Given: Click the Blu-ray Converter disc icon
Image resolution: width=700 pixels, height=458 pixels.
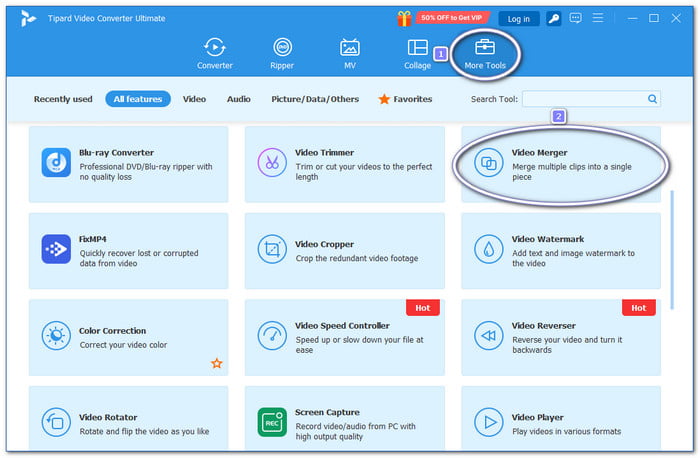Looking at the screenshot, I should click(x=56, y=163).
